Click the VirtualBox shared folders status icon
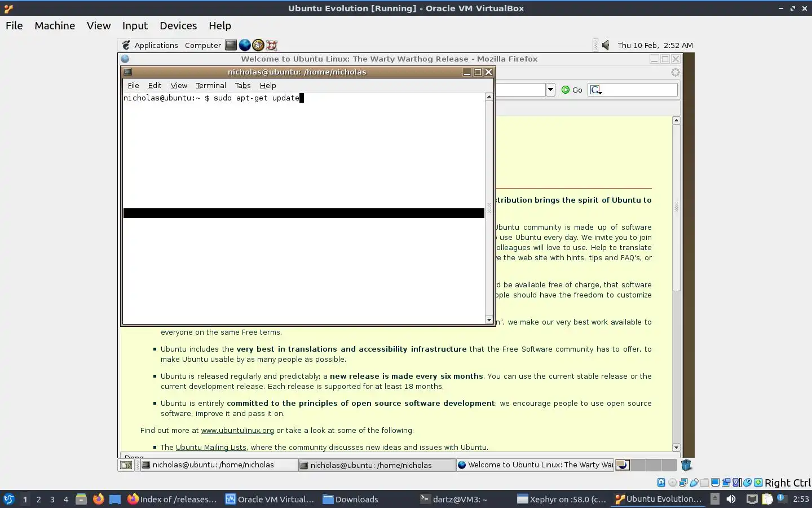 pos(704,483)
